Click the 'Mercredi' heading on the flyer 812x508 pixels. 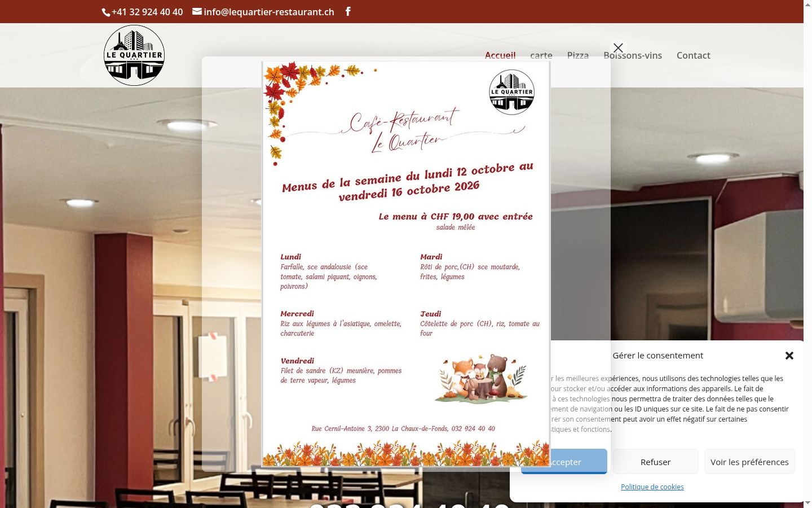pos(297,314)
